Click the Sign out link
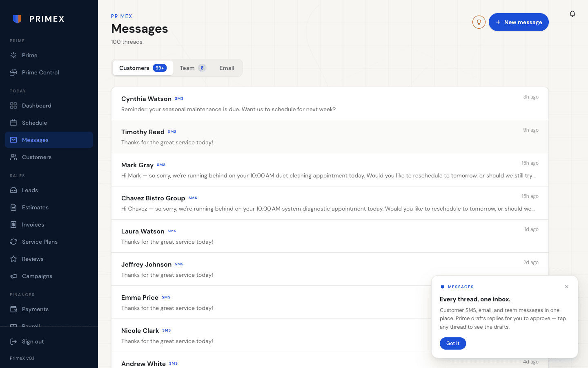 (x=49, y=341)
